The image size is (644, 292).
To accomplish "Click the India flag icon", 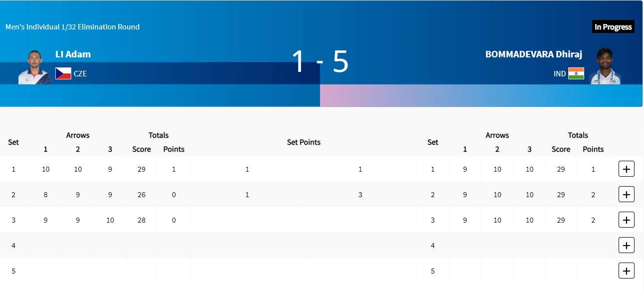I will [576, 73].
